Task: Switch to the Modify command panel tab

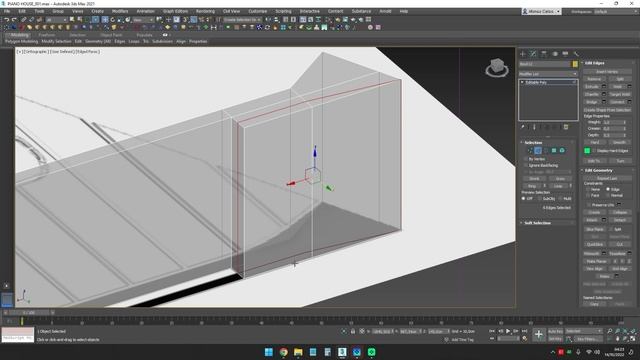Action: pos(533,54)
